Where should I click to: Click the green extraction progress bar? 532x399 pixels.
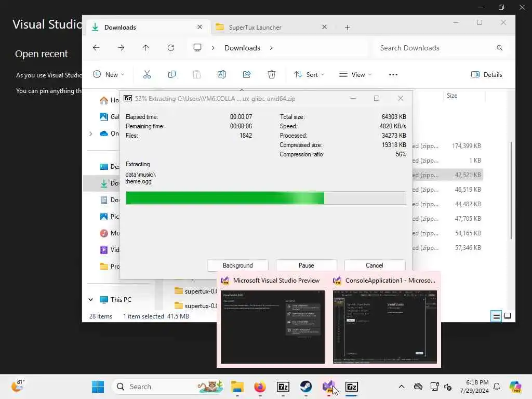[265, 198]
